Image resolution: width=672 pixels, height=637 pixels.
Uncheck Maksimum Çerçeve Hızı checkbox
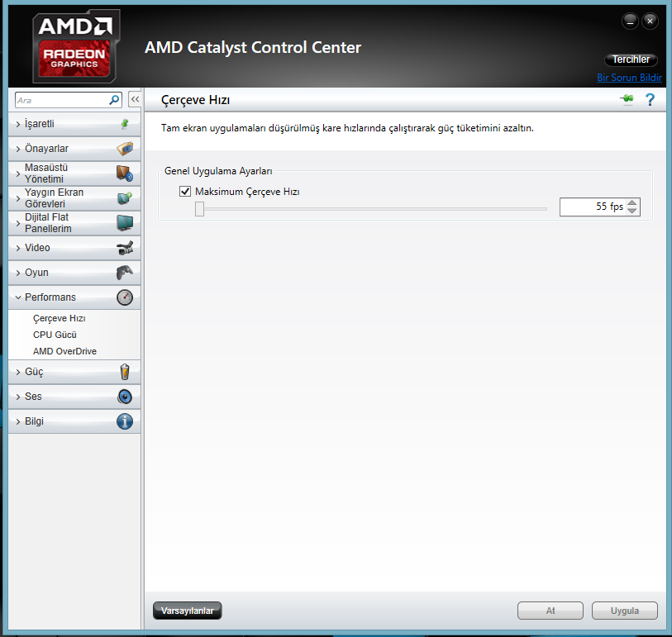[185, 192]
